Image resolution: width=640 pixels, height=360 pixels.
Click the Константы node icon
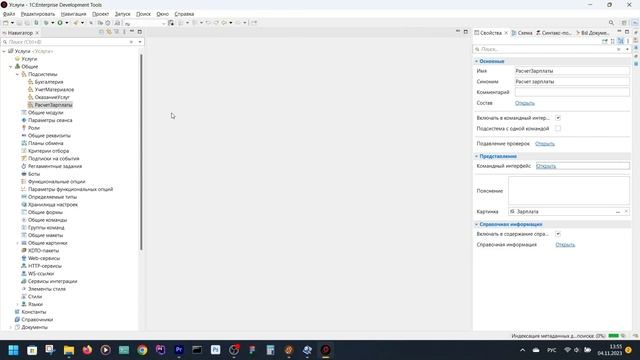tap(17, 312)
